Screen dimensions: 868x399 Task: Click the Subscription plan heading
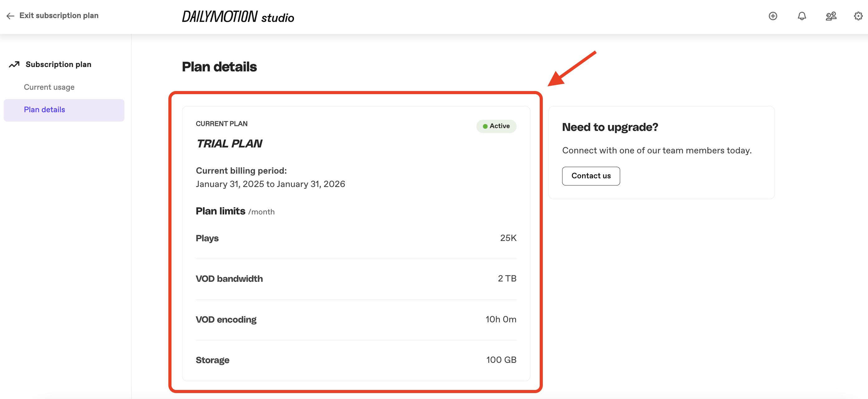pyautogui.click(x=58, y=64)
